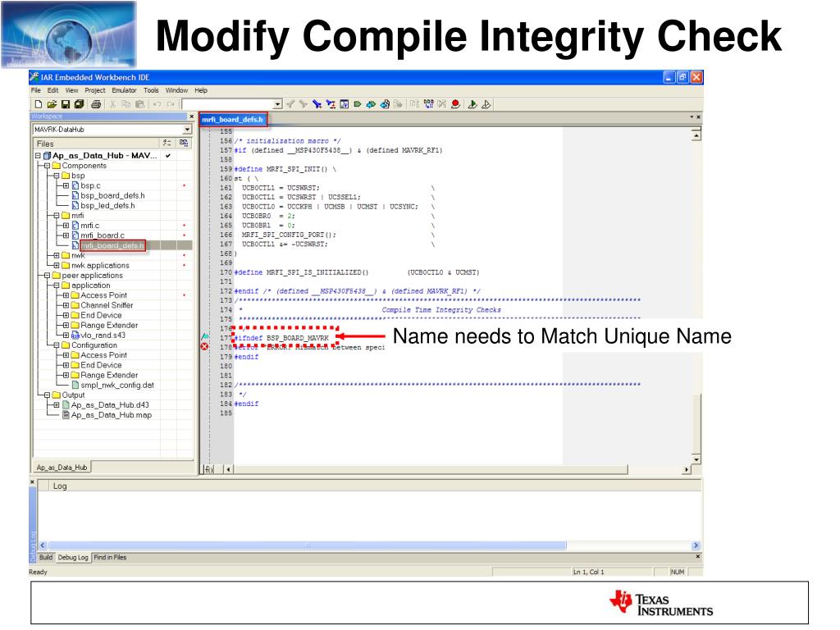The height and width of the screenshot is (630, 840).
Task: Open the Window menu
Action: [176, 90]
